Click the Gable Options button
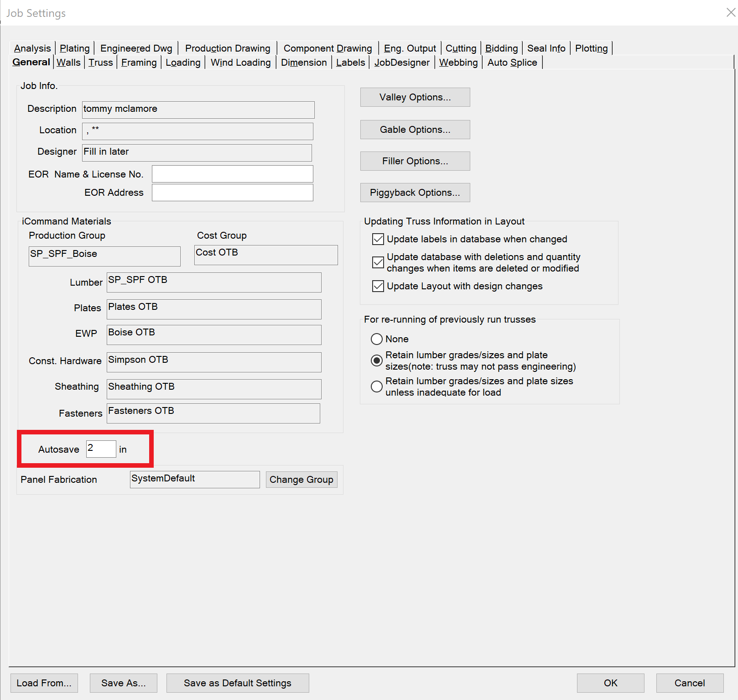This screenshot has width=738, height=700. click(x=415, y=130)
